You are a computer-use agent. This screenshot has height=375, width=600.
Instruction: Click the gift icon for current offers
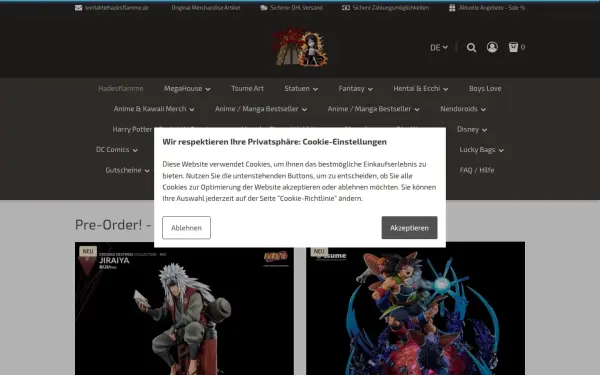point(452,8)
